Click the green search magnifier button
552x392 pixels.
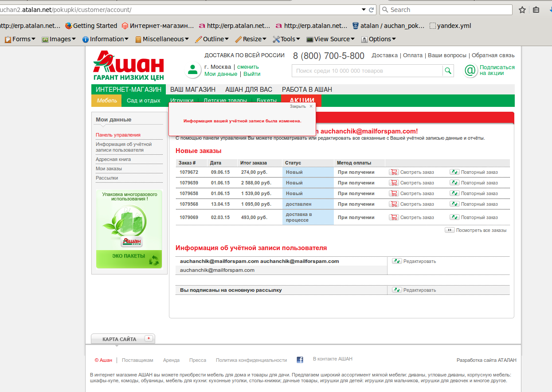point(448,71)
